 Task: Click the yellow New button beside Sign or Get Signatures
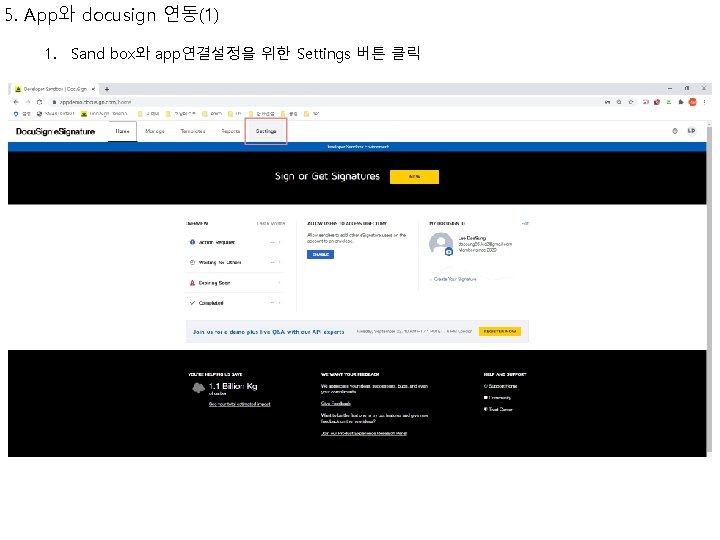[414, 177]
